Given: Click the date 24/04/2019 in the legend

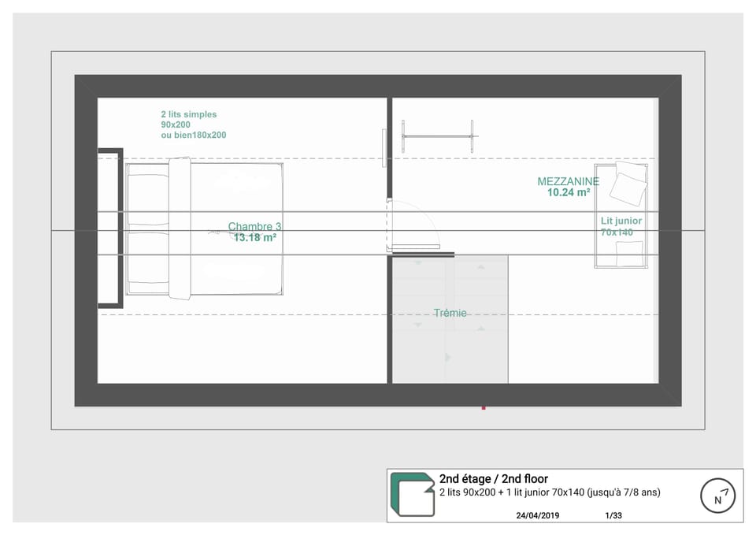Looking at the screenshot, I should (537, 516).
